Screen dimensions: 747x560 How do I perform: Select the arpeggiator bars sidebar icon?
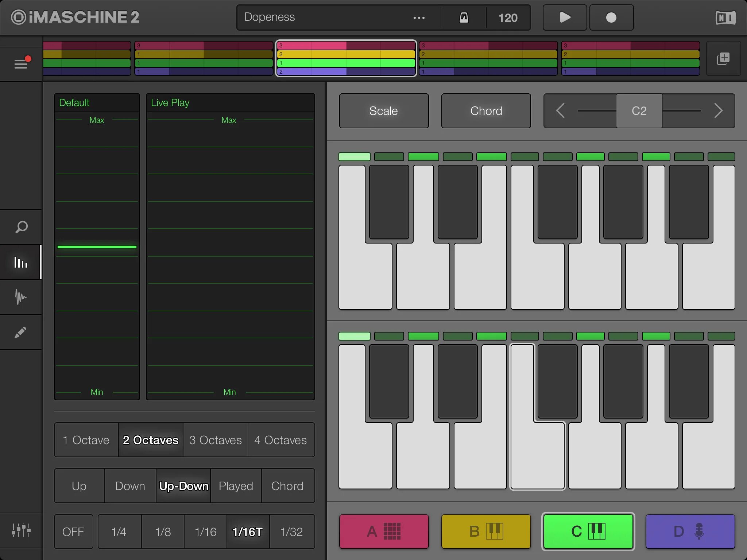point(21,262)
